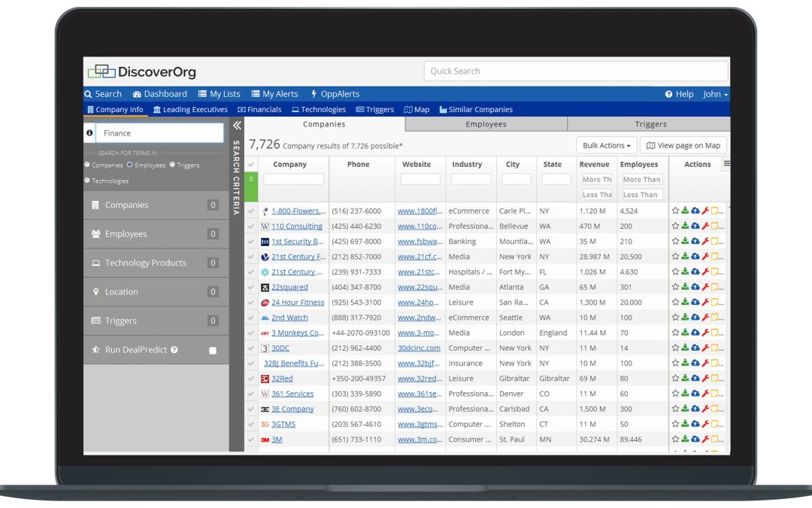Expand the Location criteria section

point(156,292)
